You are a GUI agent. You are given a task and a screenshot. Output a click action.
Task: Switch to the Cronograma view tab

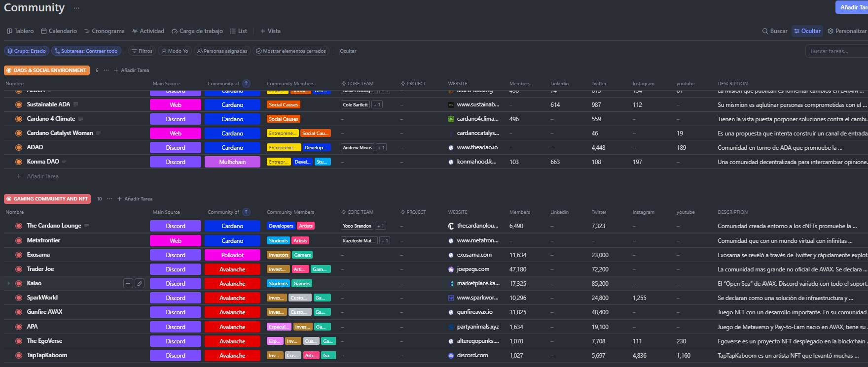click(105, 31)
